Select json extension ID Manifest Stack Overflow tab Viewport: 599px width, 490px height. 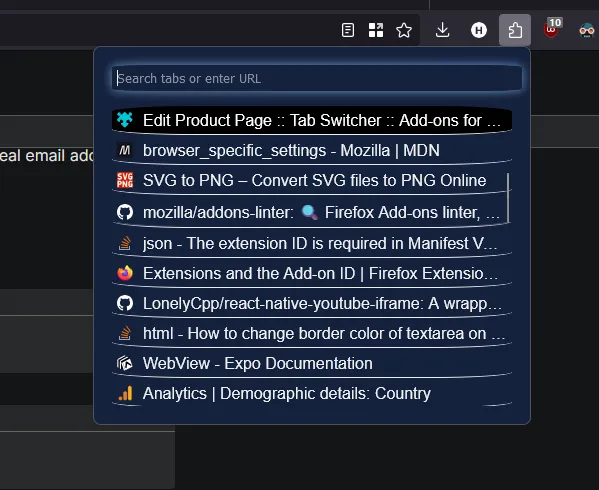point(312,243)
